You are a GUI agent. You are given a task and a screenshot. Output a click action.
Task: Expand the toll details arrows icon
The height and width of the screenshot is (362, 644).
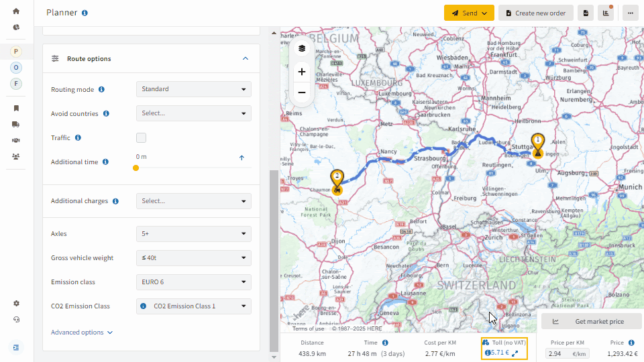click(515, 353)
